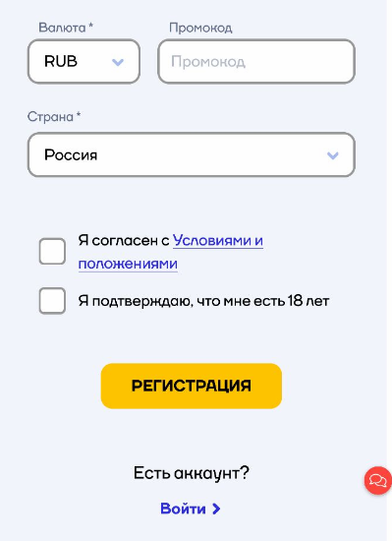Click the 'положениями' link text
This screenshot has height=541, width=392.
tap(128, 264)
